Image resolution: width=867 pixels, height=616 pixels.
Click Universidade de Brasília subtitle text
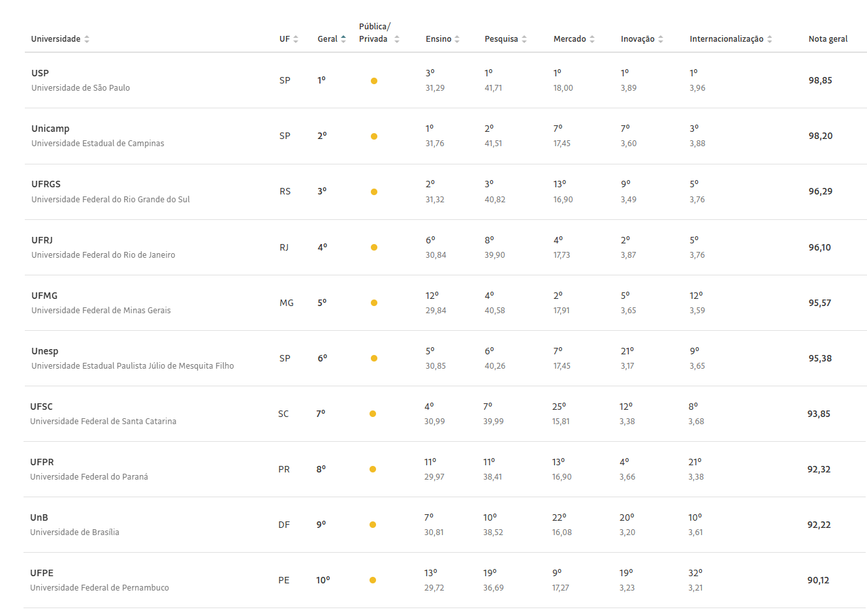point(74,532)
